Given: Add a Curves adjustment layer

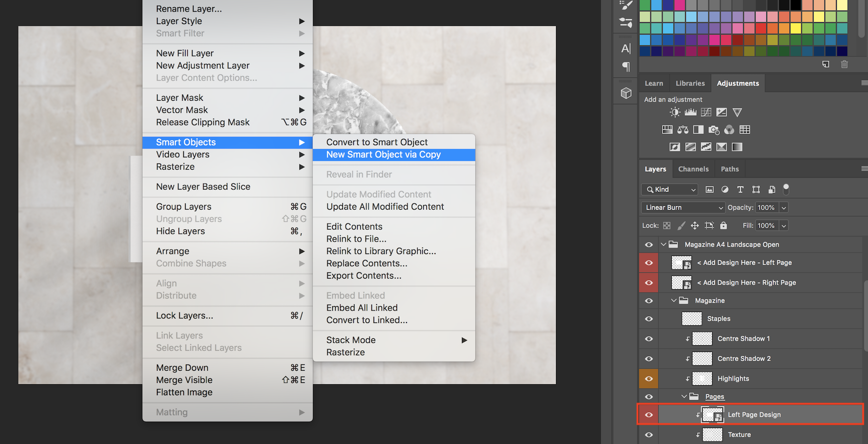Looking at the screenshot, I should [x=706, y=112].
